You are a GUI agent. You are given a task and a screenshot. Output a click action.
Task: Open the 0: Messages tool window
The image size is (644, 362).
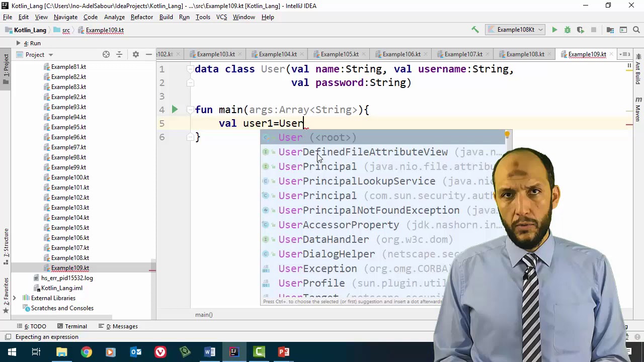[117, 326]
